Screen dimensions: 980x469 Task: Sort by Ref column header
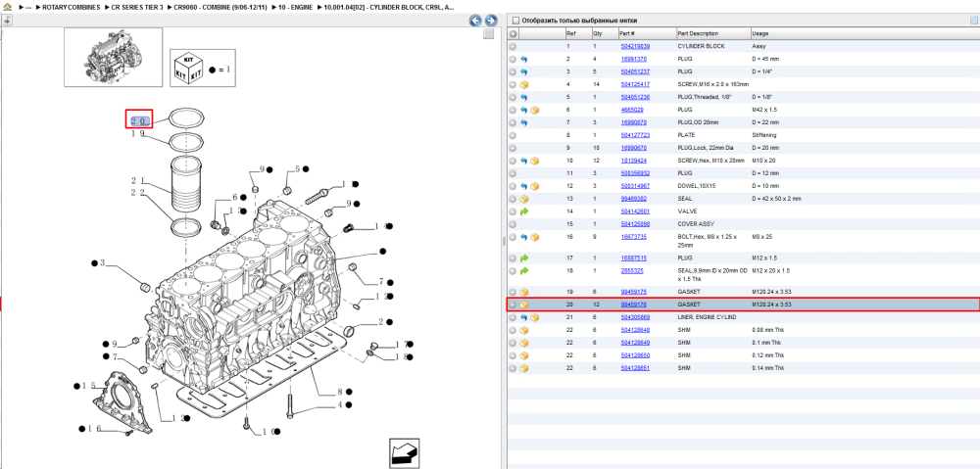[x=571, y=33]
